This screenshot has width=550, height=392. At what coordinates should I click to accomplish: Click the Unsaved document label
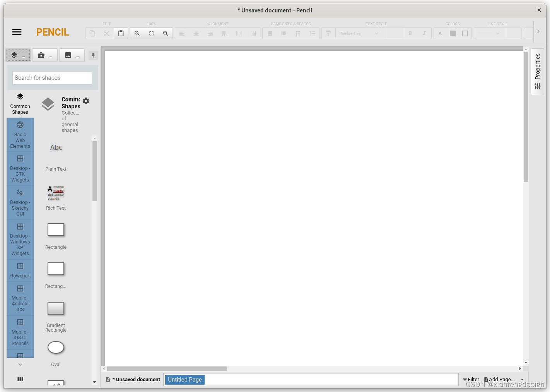click(x=136, y=380)
